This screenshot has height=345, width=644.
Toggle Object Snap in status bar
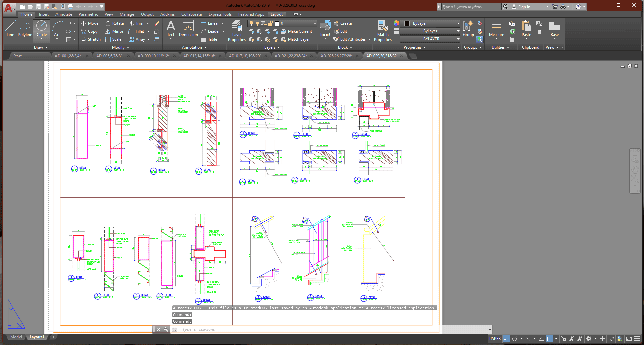pos(550,339)
